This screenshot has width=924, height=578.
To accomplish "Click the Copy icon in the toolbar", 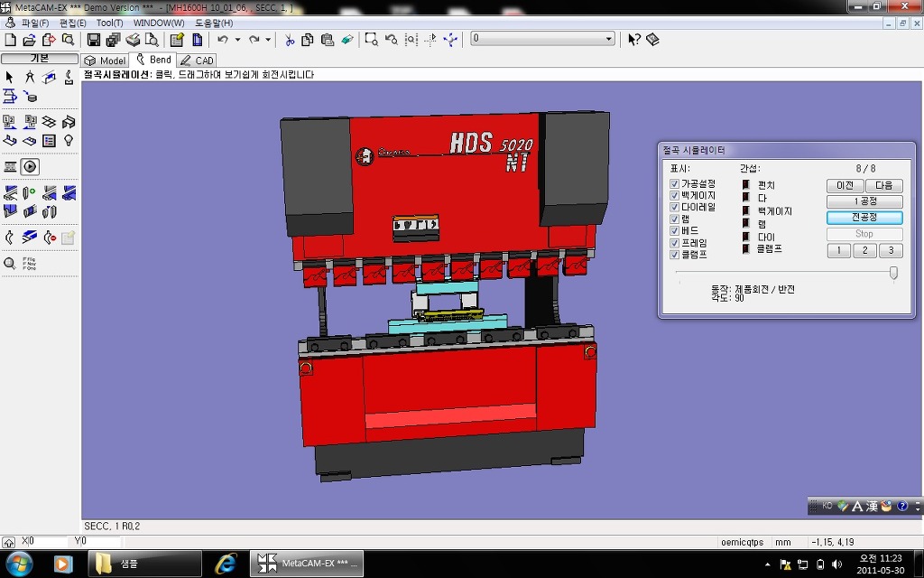I will tap(308, 40).
